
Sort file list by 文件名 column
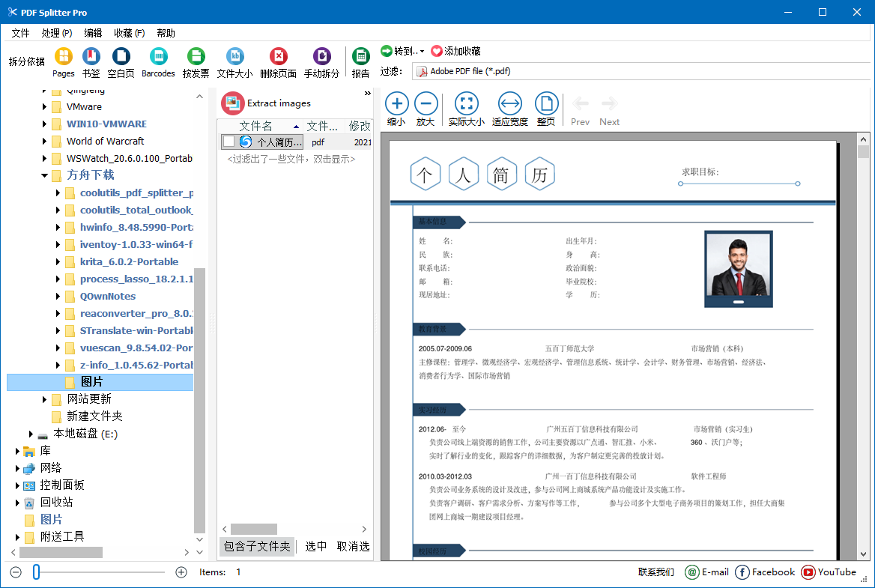tap(261, 126)
